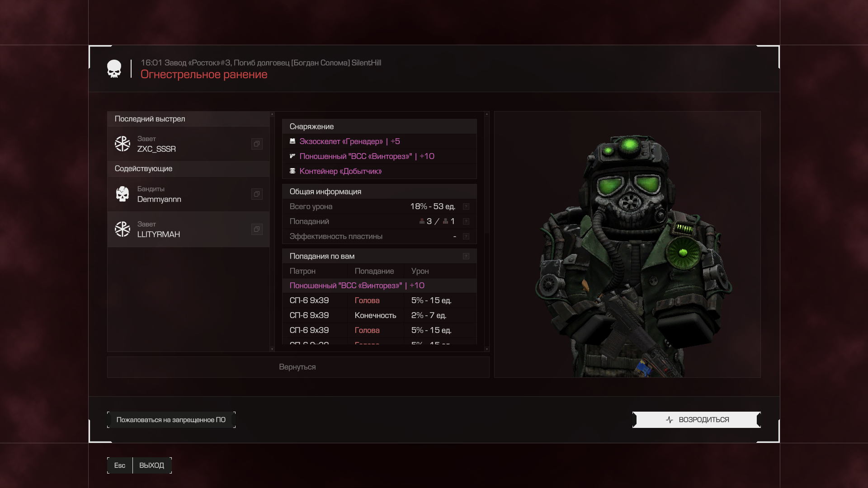
Task: Open help icon for Всего урона row
Action: click(466, 206)
